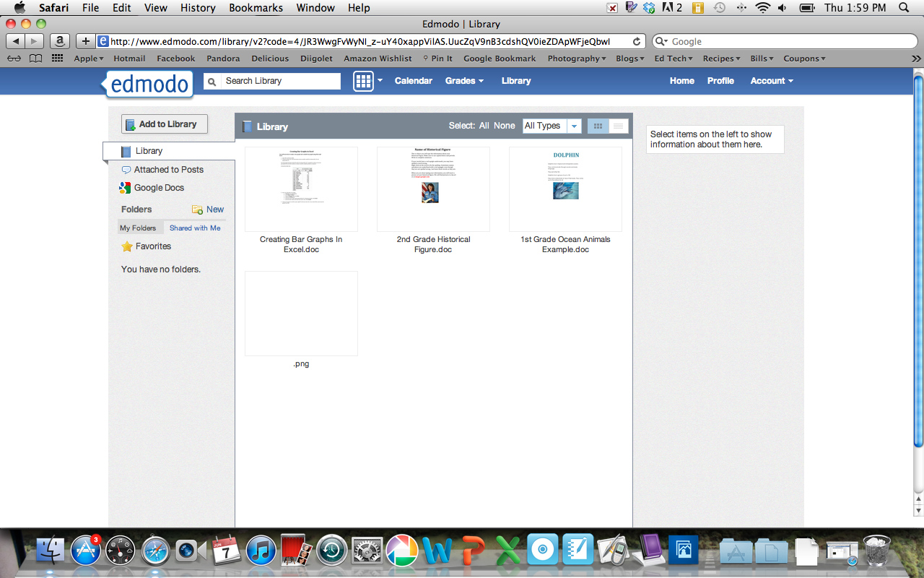Expand the Account menu
This screenshot has width=924, height=578.
[x=771, y=81]
